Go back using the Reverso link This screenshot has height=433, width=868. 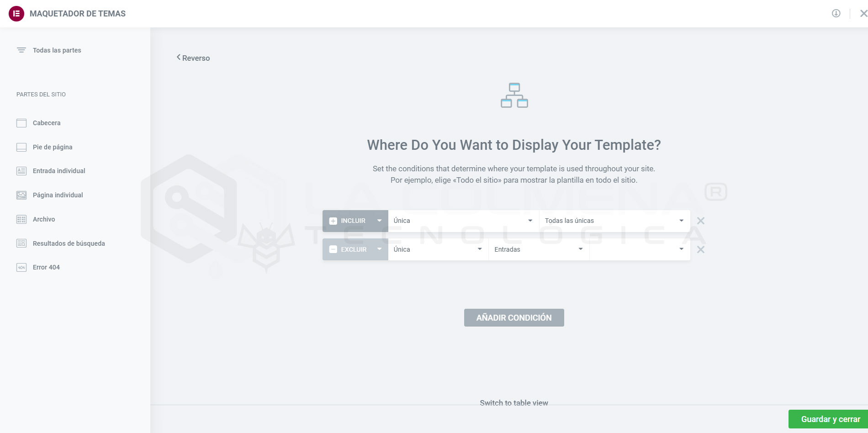click(193, 58)
